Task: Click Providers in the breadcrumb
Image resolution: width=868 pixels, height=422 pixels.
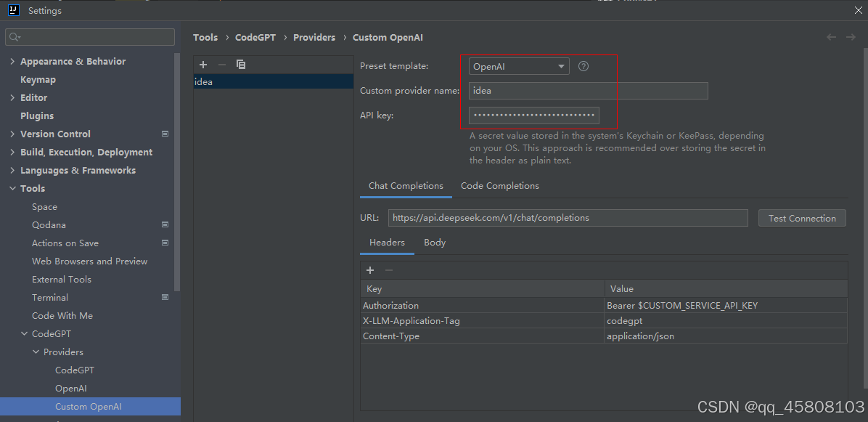Action: click(x=314, y=38)
